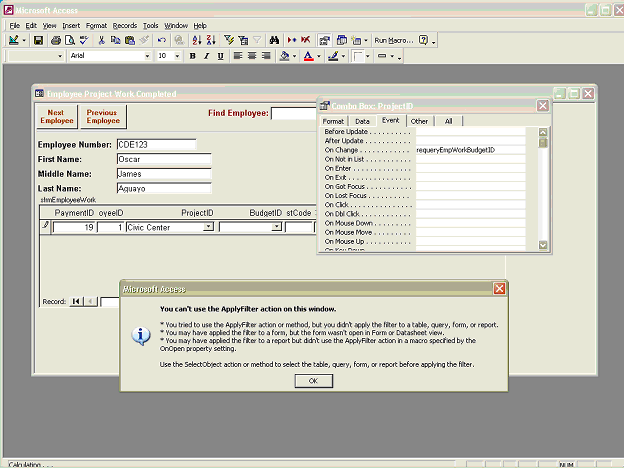Toggle the Properties sheet icon
Viewport: 624px width, 468px height.
324,40
